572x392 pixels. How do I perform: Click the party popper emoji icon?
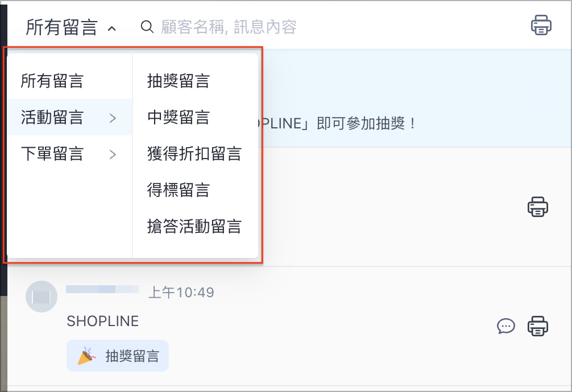coord(86,356)
